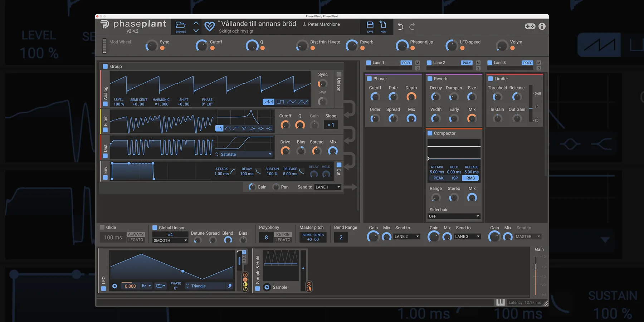This screenshot has width=644, height=322.
Task: Click the RMS mode button in Compactor
Action: [470, 178]
